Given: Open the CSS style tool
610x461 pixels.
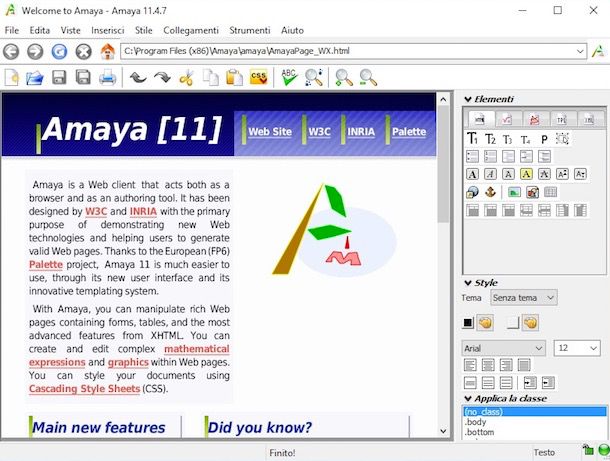Looking at the screenshot, I should [x=259, y=77].
